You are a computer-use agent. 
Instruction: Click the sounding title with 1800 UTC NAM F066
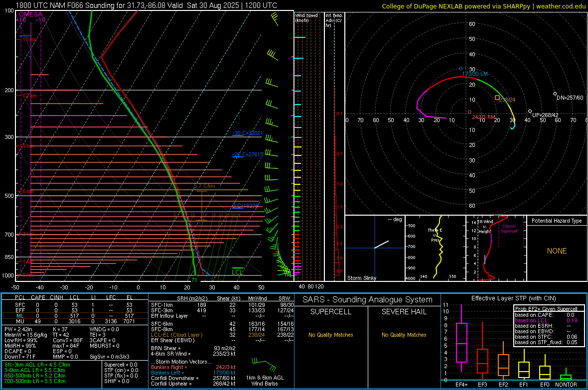[x=146, y=5]
